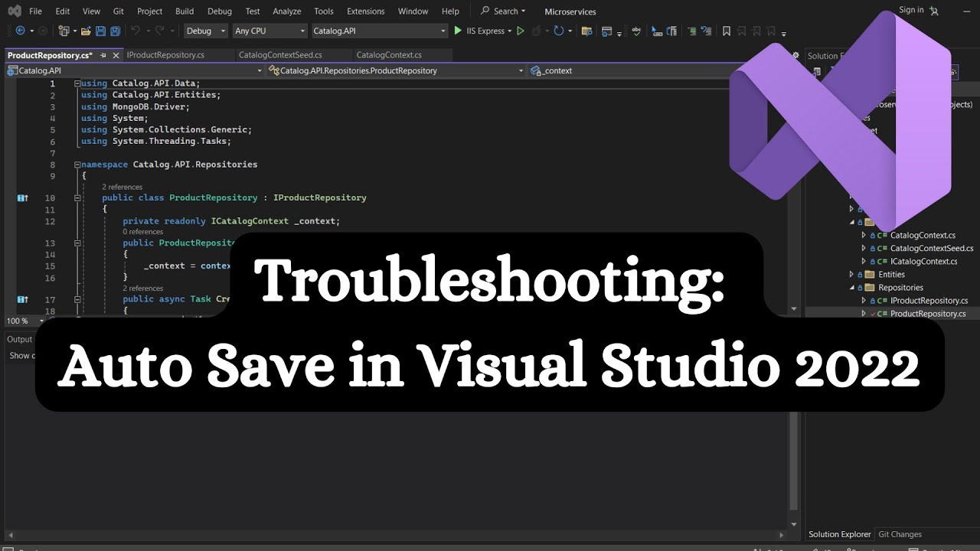Open the Debug configuration dropdown
Screen dimensions: 980x551
tap(206, 31)
